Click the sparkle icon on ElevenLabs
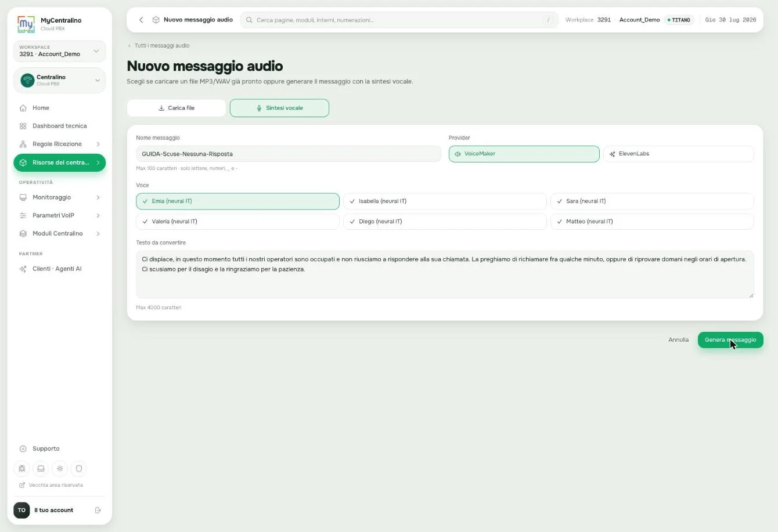The height and width of the screenshot is (532, 778). 612,154
